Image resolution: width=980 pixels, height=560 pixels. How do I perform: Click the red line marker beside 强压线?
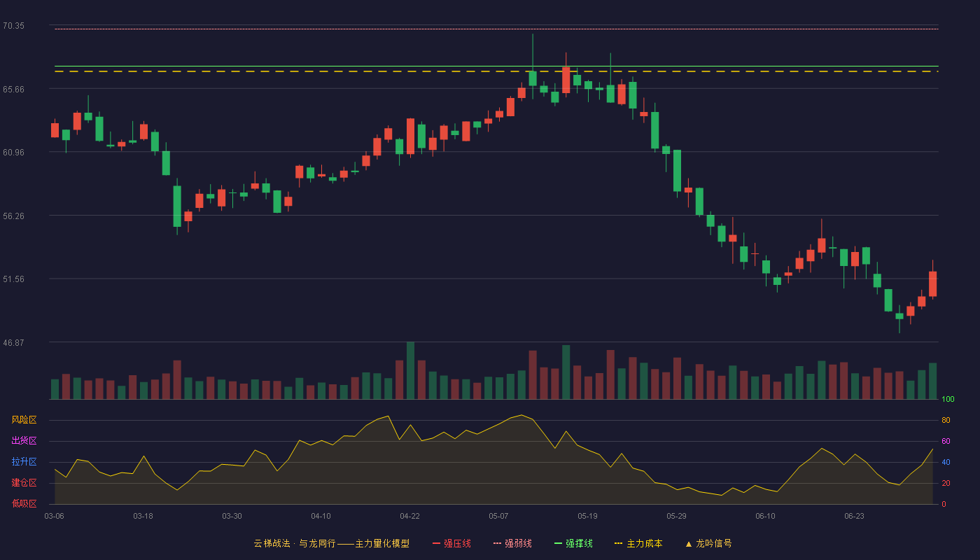pyautogui.click(x=436, y=544)
